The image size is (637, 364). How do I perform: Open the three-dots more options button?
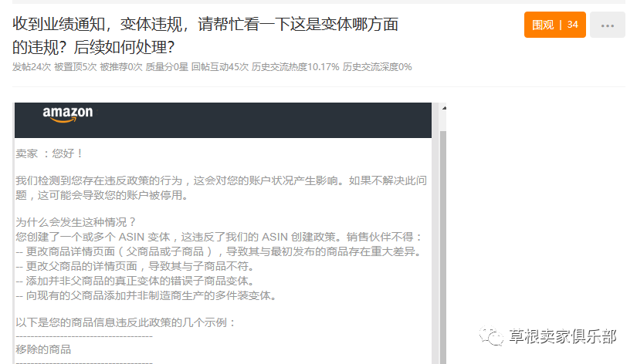608,25
